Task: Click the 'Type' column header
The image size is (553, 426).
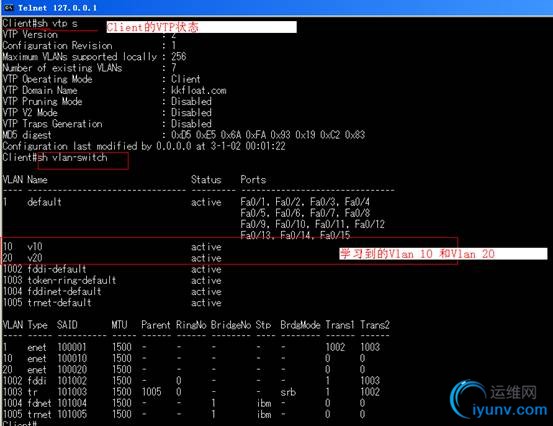Action: [x=37, y=325]
